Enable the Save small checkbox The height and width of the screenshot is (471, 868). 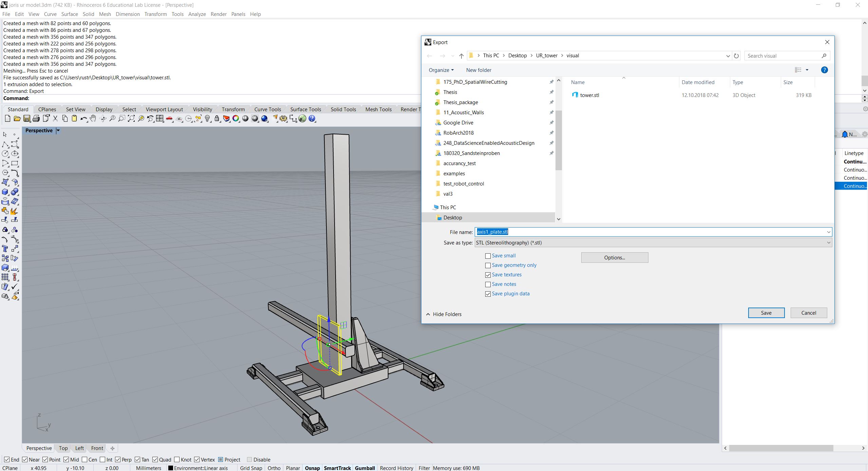[x=488, y=256]
